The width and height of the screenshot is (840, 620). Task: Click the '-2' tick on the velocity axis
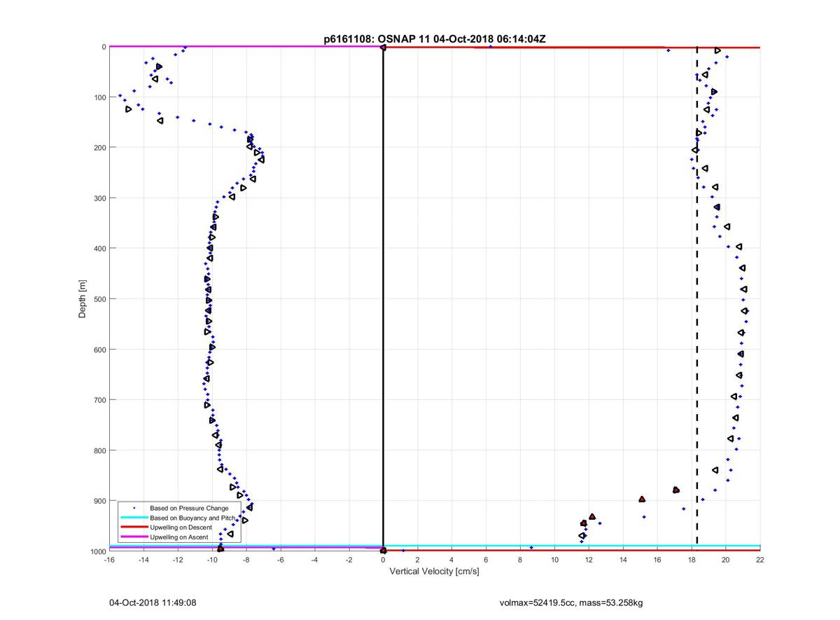349,560
